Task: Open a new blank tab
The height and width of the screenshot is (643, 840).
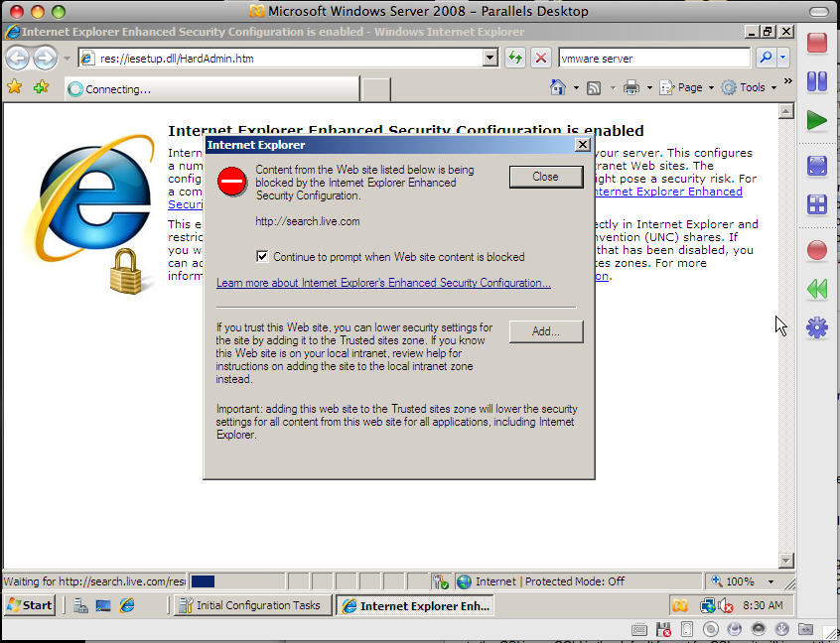Action: tap(376, 89)
